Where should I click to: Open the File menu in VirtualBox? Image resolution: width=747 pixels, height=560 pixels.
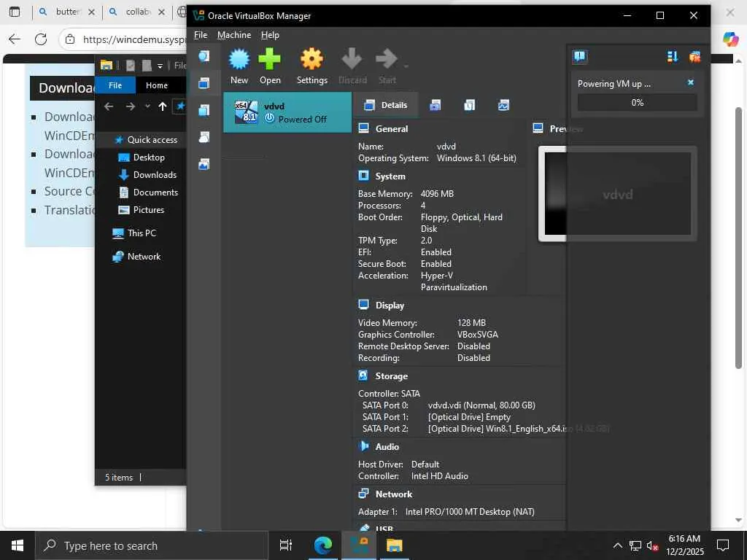[201, 35]
